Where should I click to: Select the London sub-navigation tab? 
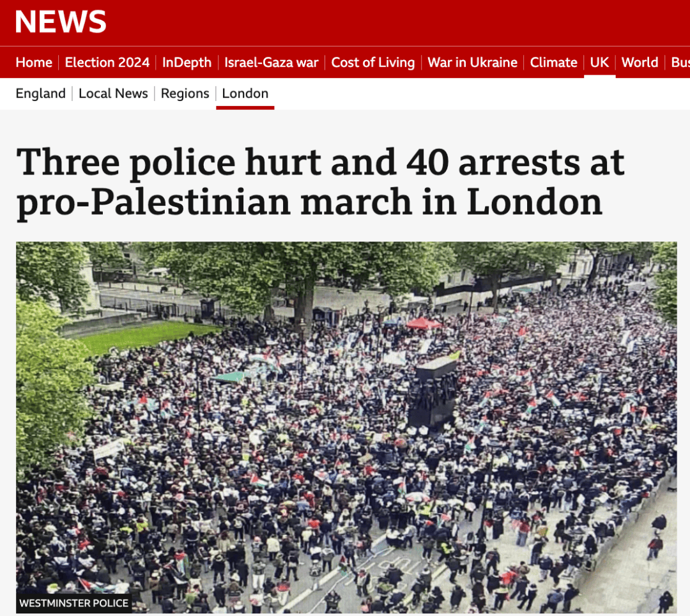pyautogui.click(x=245, y=93)
